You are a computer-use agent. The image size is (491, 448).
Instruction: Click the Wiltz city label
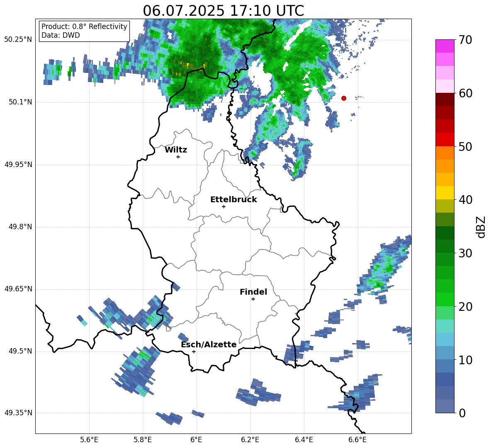tap(176, 150)
